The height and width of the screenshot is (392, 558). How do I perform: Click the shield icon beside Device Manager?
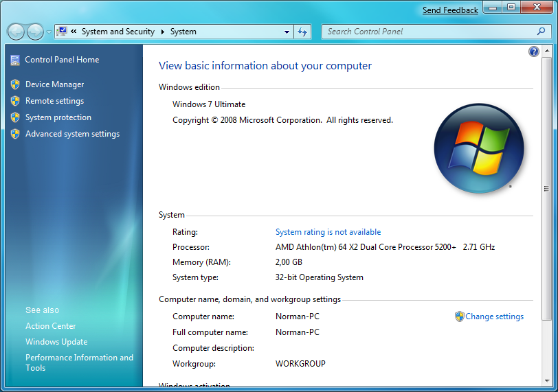point(15,84)
